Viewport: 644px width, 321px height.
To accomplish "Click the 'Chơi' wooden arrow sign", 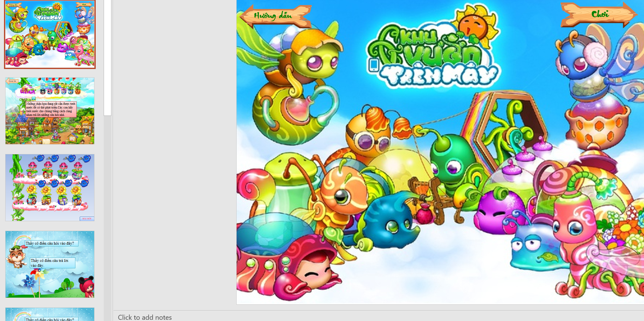I will [598, 14].
